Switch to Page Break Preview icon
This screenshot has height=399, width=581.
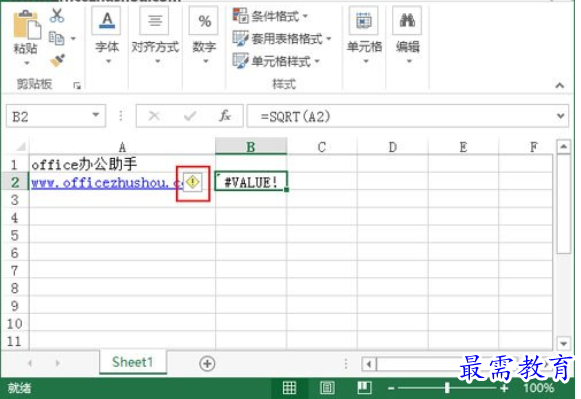(364, 388)
